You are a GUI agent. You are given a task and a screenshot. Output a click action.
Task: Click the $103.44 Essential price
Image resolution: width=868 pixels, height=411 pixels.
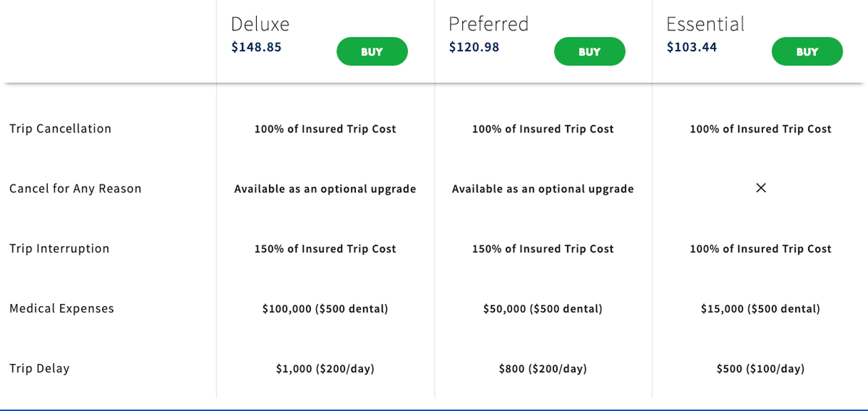pyautogui.click(x=692, y=48)
